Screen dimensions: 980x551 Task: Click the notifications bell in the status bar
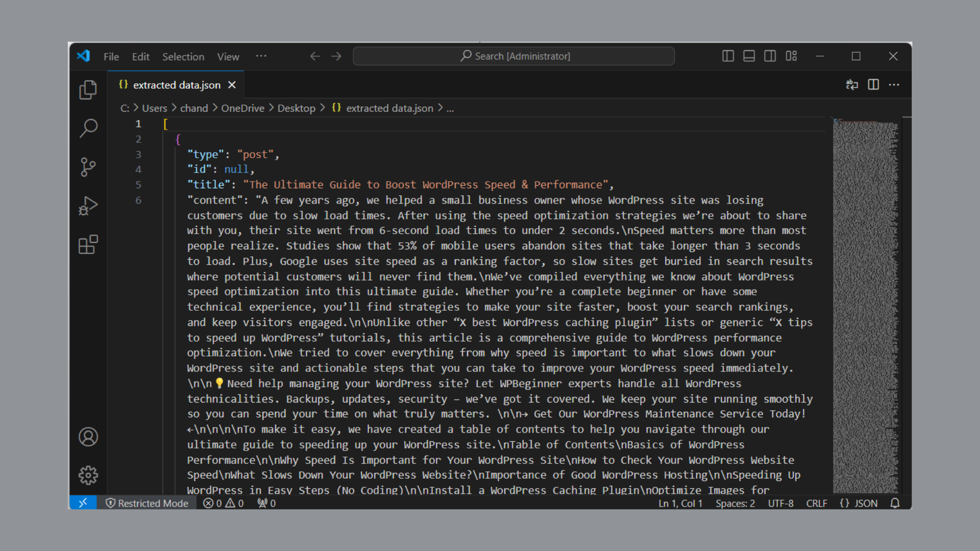pos(895,504)
